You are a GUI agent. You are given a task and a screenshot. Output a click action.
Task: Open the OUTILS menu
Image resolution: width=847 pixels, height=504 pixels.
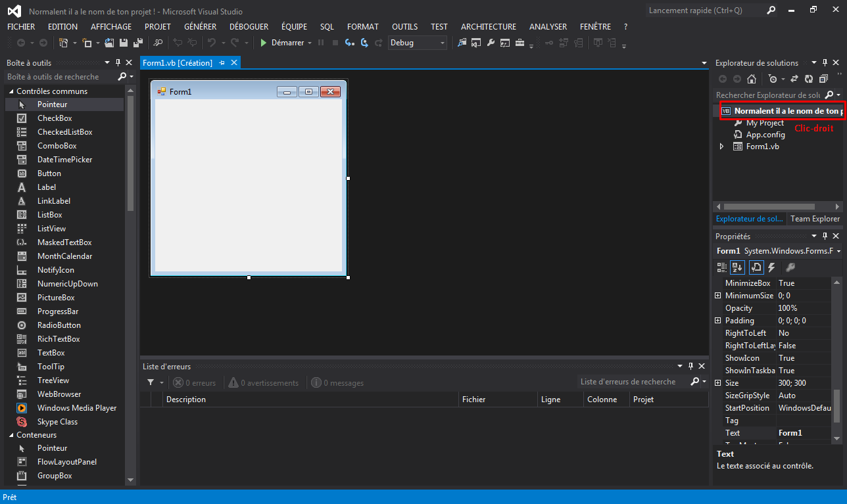pos(405,27)
